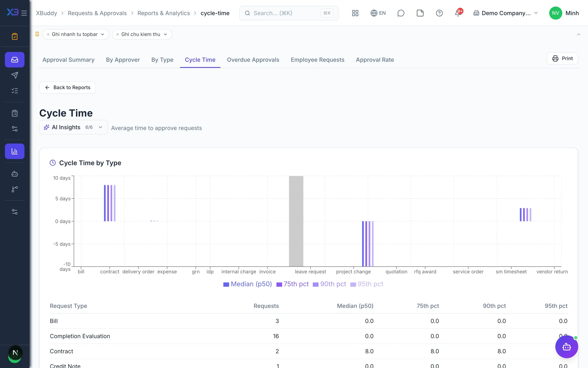Expand the AI Insights 6/6 dropdown
Viewport: 588px width, 368px height.
(73, 127)
